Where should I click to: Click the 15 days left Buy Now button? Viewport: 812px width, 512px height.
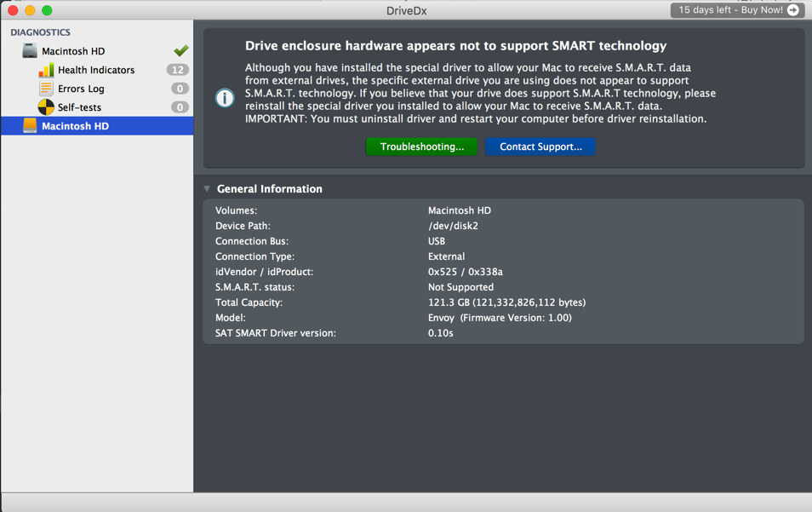tap(737, 10)
